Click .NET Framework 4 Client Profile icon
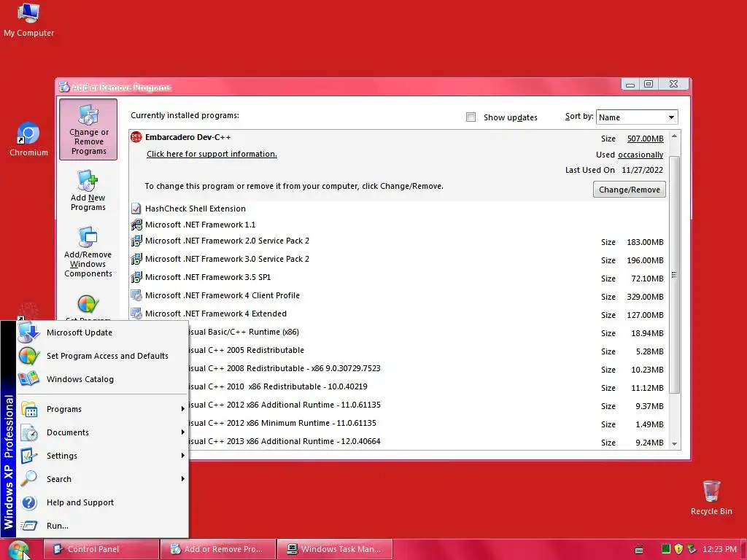 pyautogui.click(x=136, y=296)
